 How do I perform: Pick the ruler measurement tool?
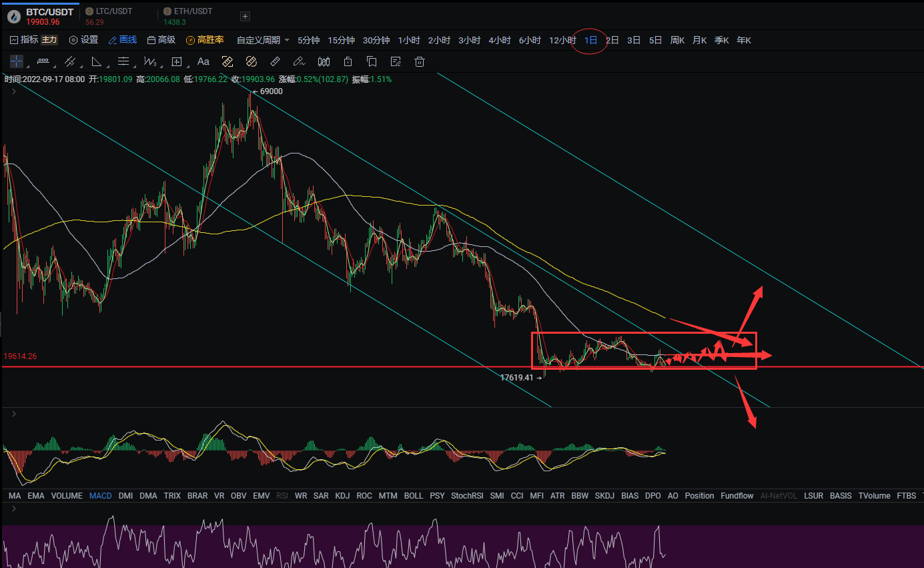pyautogui.click(x=275, y=62)
